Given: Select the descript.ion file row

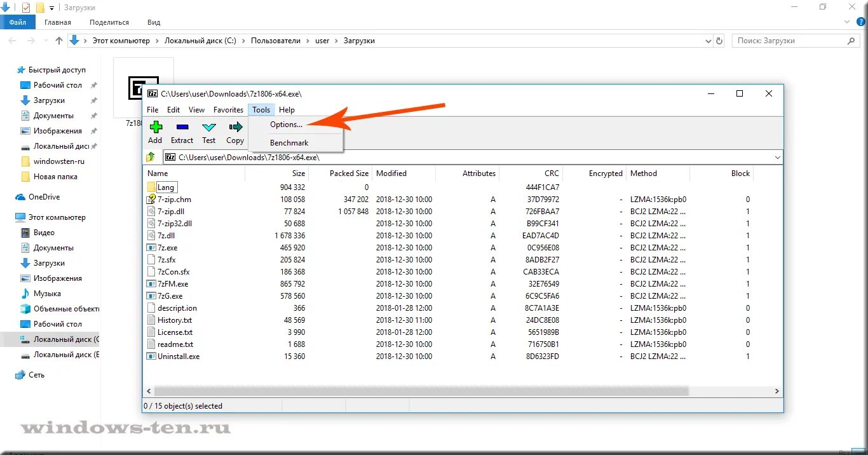Looking at the screenshot, I should 448,308.
